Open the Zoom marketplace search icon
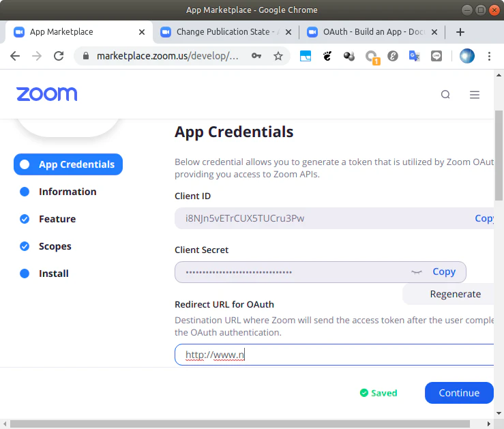The width and height of the screenshot is (504, 429). coord(445,95)
